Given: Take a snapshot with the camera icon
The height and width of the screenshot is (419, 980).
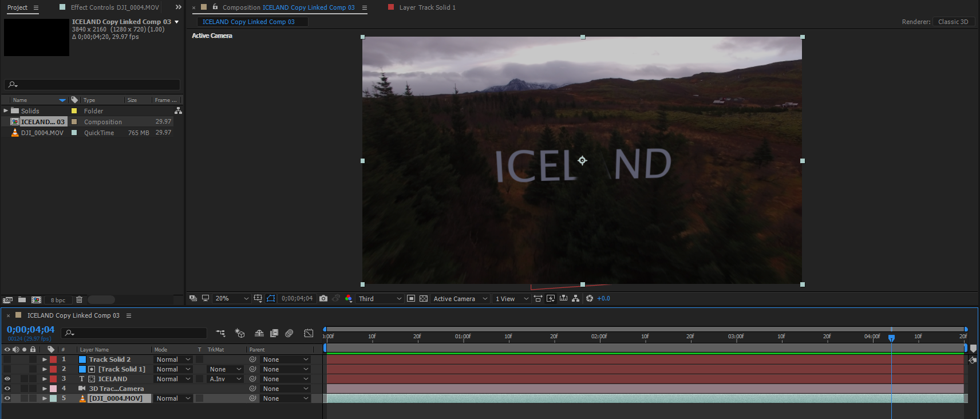Looking at the screenshot, I should 323,298.
